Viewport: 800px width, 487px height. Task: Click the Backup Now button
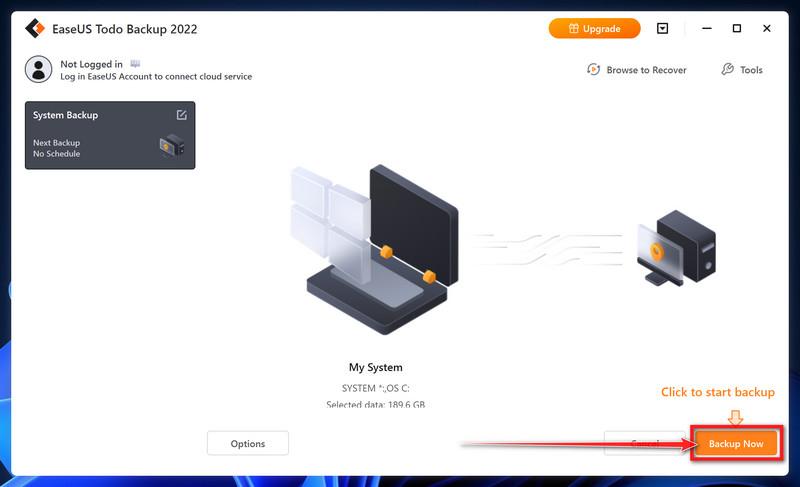[x=736, y=444]
